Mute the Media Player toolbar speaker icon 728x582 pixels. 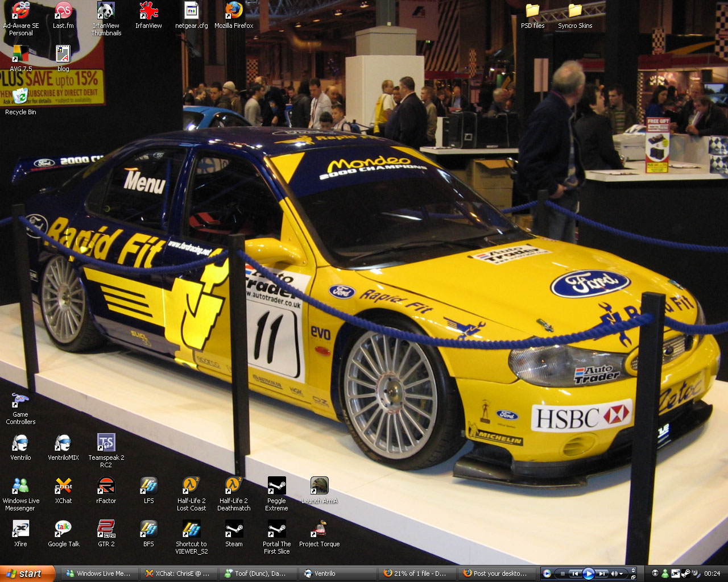(615, 573)
